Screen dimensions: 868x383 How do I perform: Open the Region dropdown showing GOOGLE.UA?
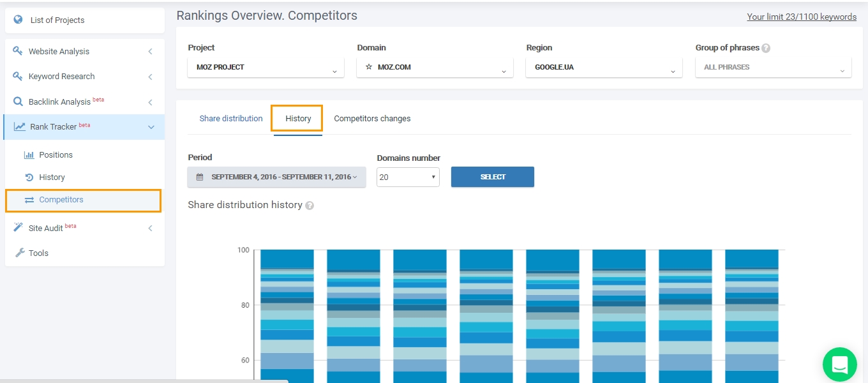[604, 67]
